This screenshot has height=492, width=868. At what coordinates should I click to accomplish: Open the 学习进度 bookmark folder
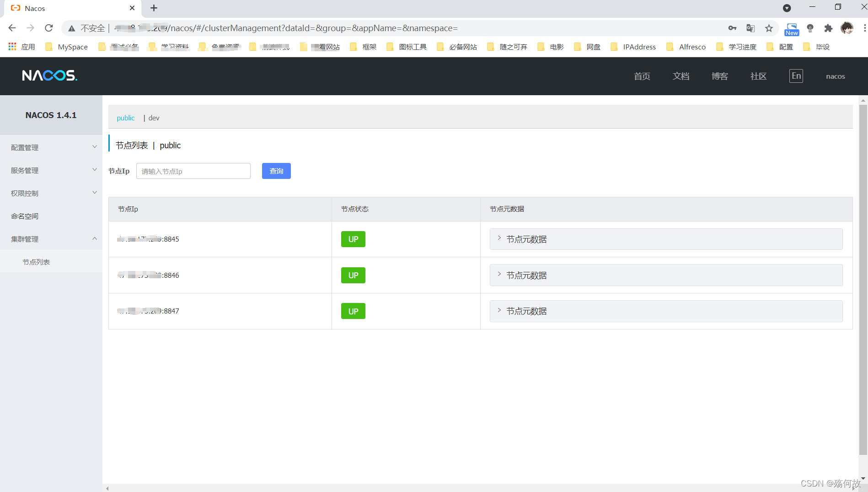click(736, 47)
